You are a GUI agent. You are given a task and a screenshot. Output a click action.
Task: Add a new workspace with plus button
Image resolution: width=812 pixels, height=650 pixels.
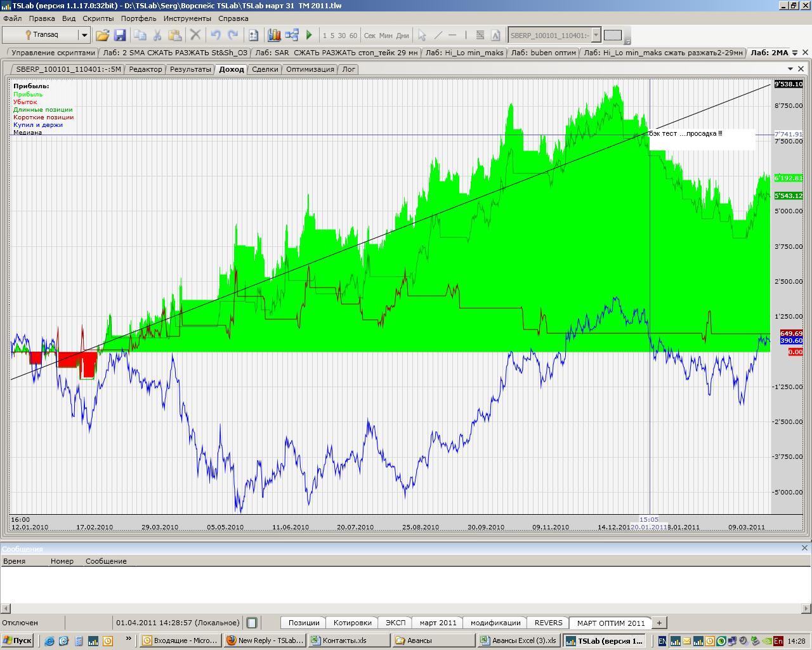click(659, 623)
